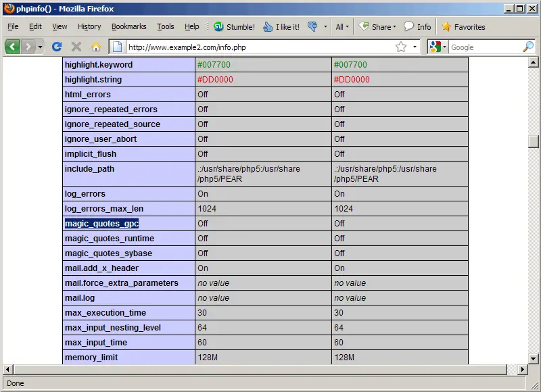Click the Forward navigation arrow
Screen dimensions: 541x392
click(28, 47)
